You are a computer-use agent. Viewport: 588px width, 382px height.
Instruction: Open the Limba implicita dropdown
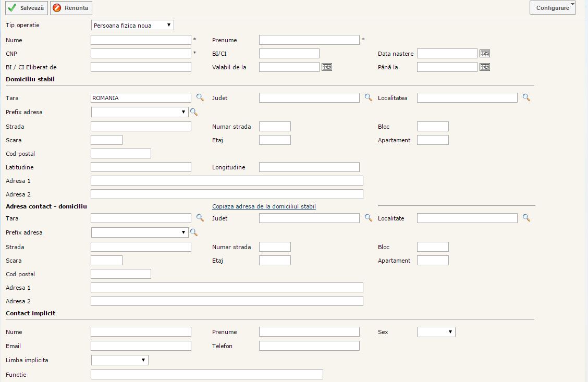pos(120,360)
